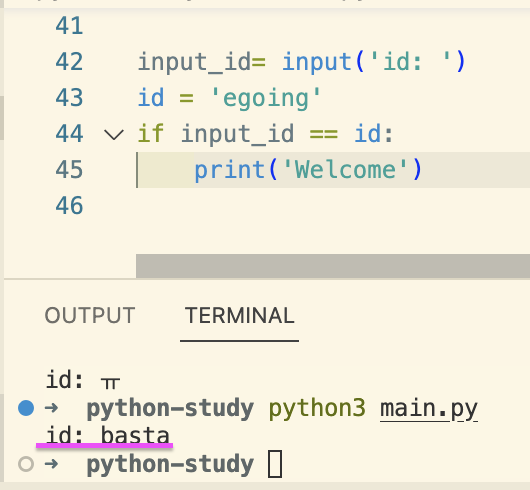Click the hollow prompt status circle in terminal

point(26,464)
